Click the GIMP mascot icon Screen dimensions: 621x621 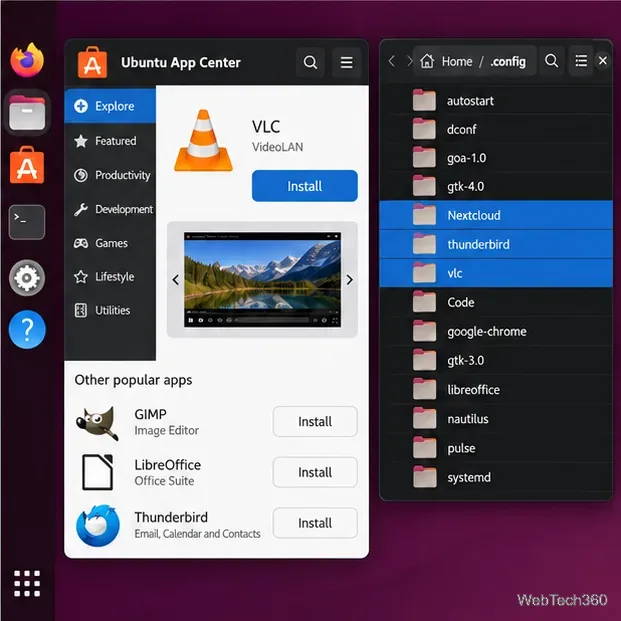click(x=97, y=422)
